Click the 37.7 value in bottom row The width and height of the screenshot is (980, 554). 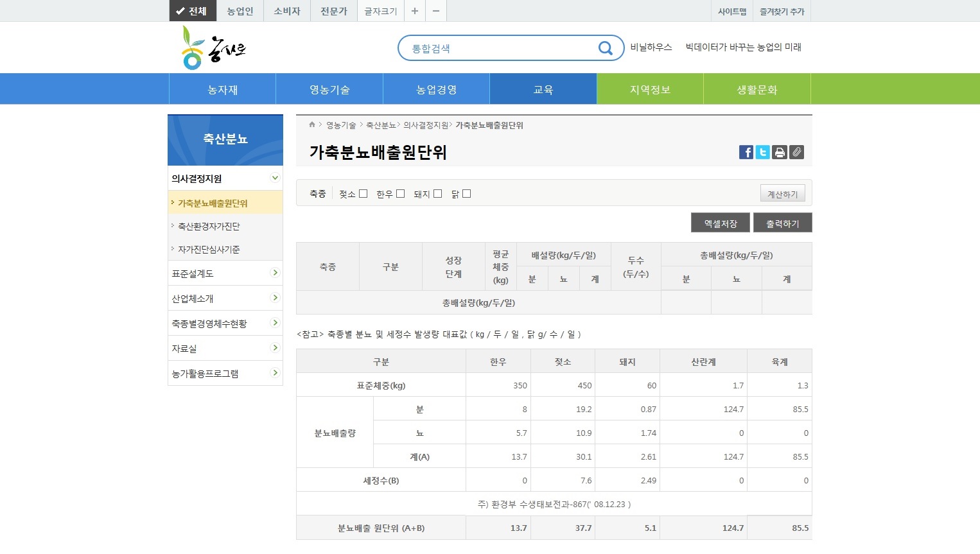pyautogui.click(x=583, y=528)
